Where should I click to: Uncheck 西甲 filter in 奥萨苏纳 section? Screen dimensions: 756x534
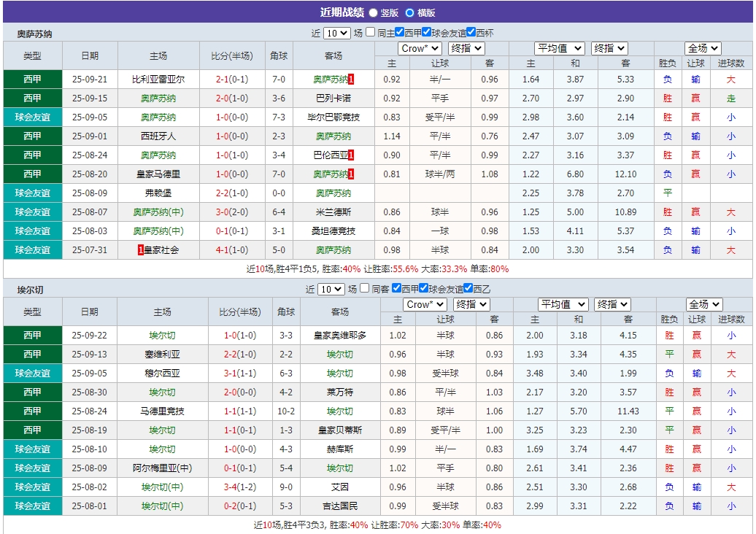(398, 32)
